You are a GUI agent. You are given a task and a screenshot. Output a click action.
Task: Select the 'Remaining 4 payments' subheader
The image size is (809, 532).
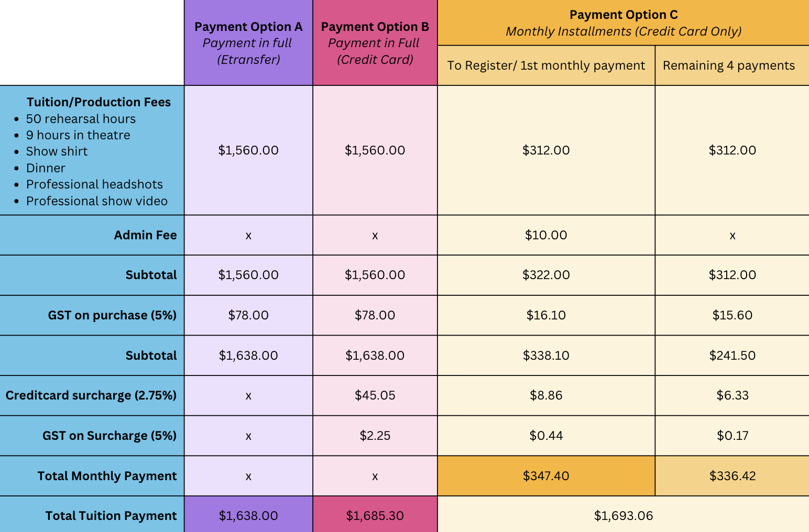(x=732, y=65)
